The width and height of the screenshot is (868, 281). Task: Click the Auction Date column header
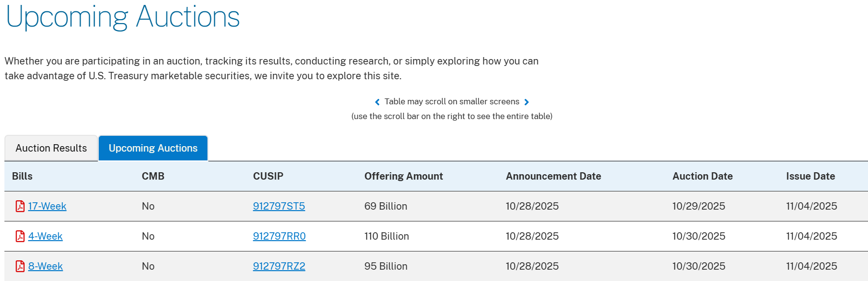point(702,176)
